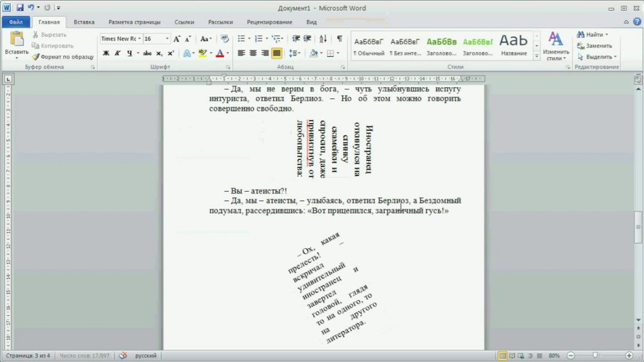This screenshot has width=644, height=362.
Task: Click word count in status bar
Action: (85, 355)
